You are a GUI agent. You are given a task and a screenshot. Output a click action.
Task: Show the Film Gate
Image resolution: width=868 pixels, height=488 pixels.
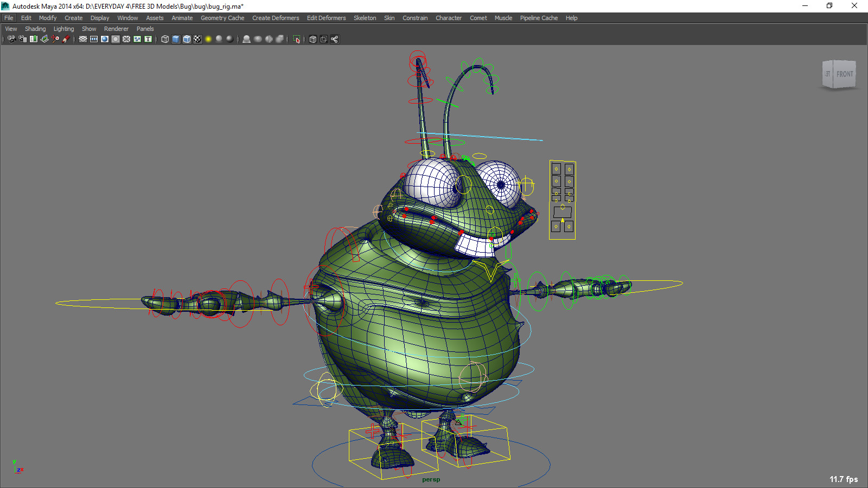coord(93,39)
